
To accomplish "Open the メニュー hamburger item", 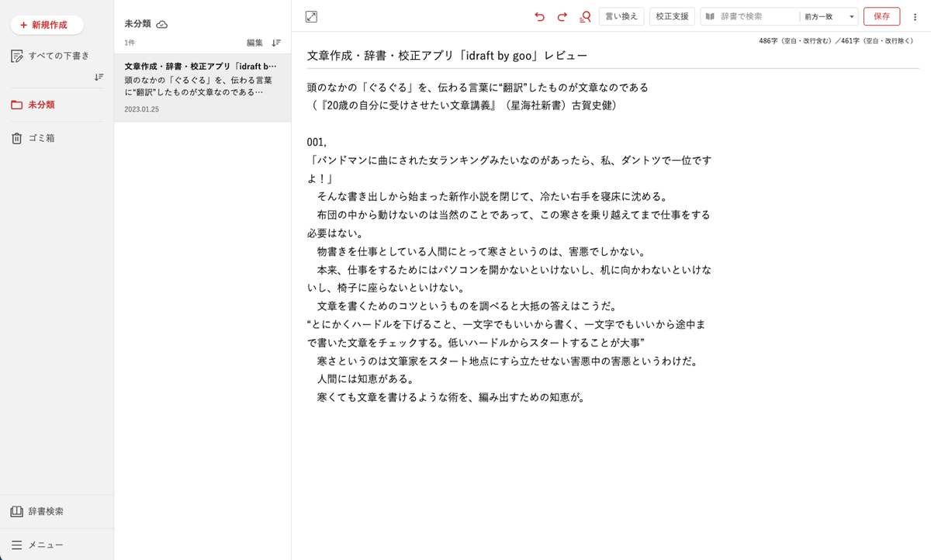I will point(37,544).
